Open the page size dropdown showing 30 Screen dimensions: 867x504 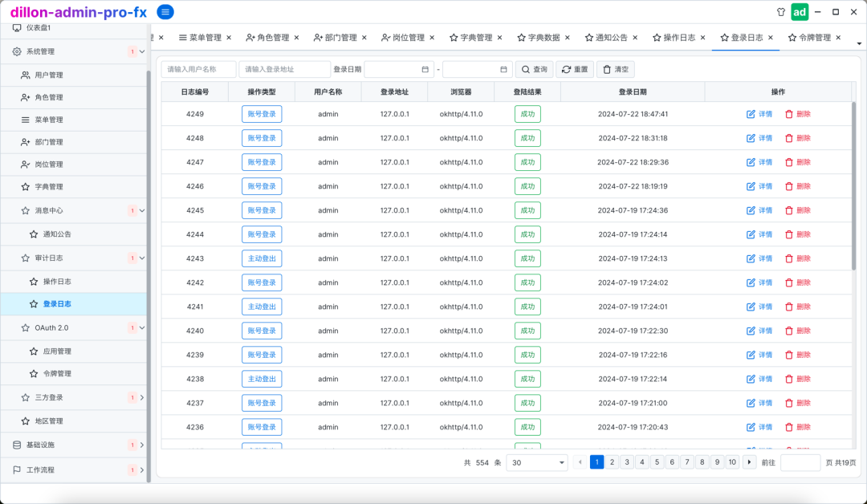pyautogui.click(x=538, y=462)
